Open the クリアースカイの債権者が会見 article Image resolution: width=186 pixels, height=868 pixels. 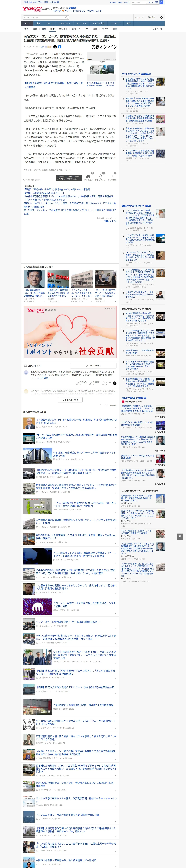(x=68, y=622)
